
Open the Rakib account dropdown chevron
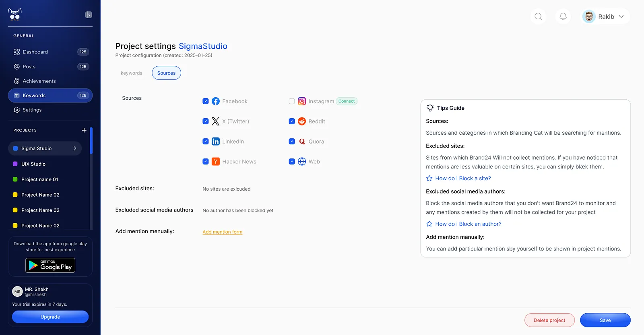(x=621, y=16)
